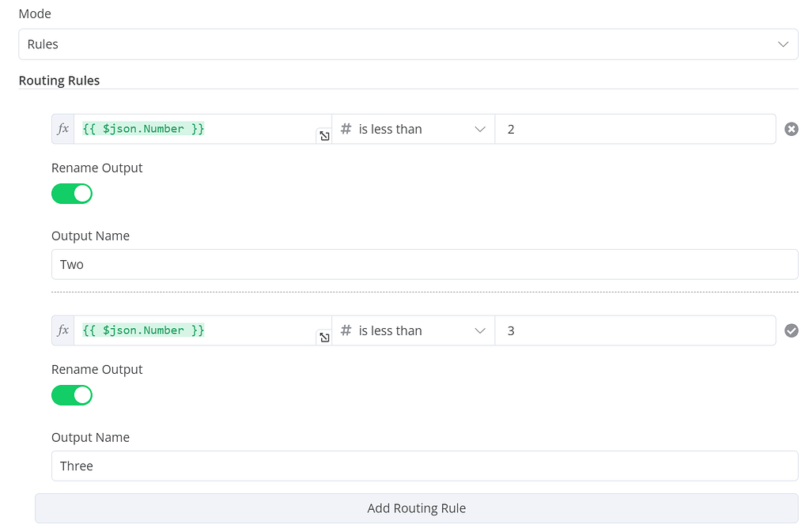Screen dimensions: 809x532
Task: Open the expression editor for the first rule
Action: (324, 136)
